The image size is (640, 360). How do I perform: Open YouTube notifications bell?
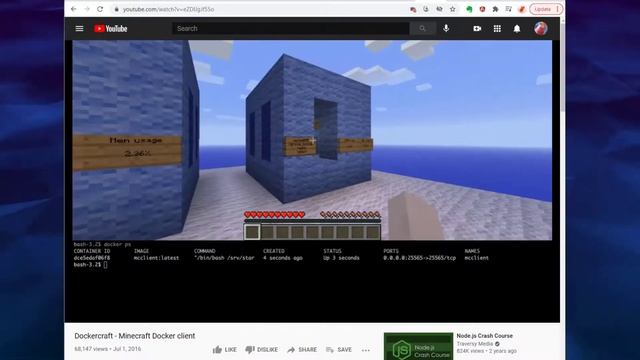517,29
